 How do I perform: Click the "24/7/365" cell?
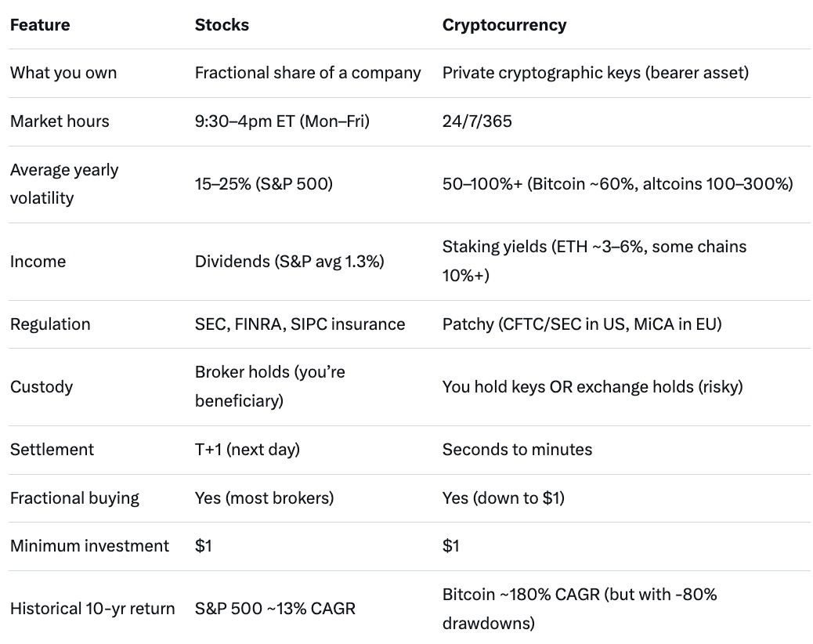click(477, 121)
